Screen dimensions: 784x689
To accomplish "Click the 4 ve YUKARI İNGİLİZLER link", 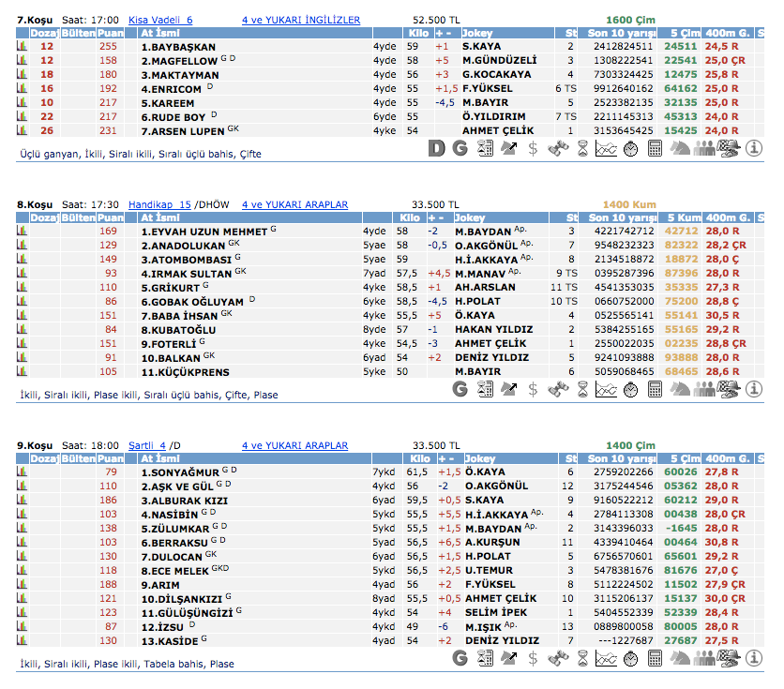I will click(300, 19).
